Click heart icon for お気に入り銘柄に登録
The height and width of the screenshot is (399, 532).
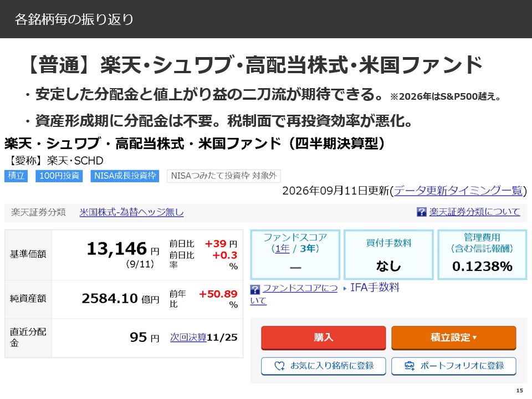point(279,366)
